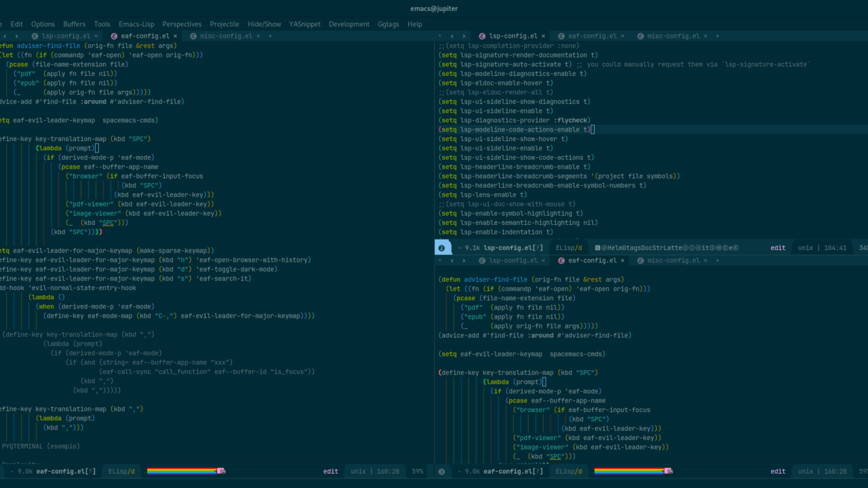This screenshot has height=488, width=868.
Task: Click the unix encoding indicator in bottom-right modeline
Action: pyautogui.click(x=806, y=471)
